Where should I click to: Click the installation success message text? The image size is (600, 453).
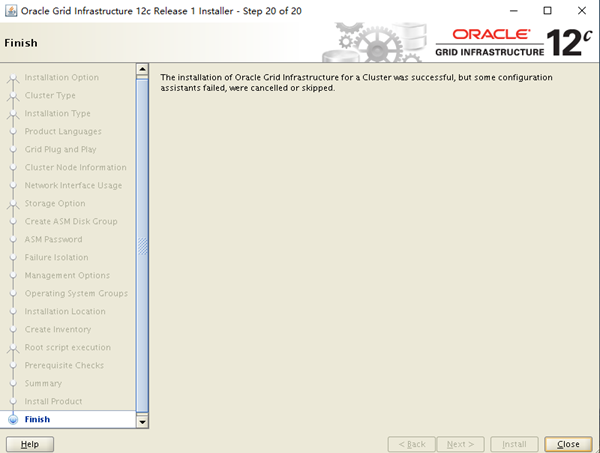point(356,83)
